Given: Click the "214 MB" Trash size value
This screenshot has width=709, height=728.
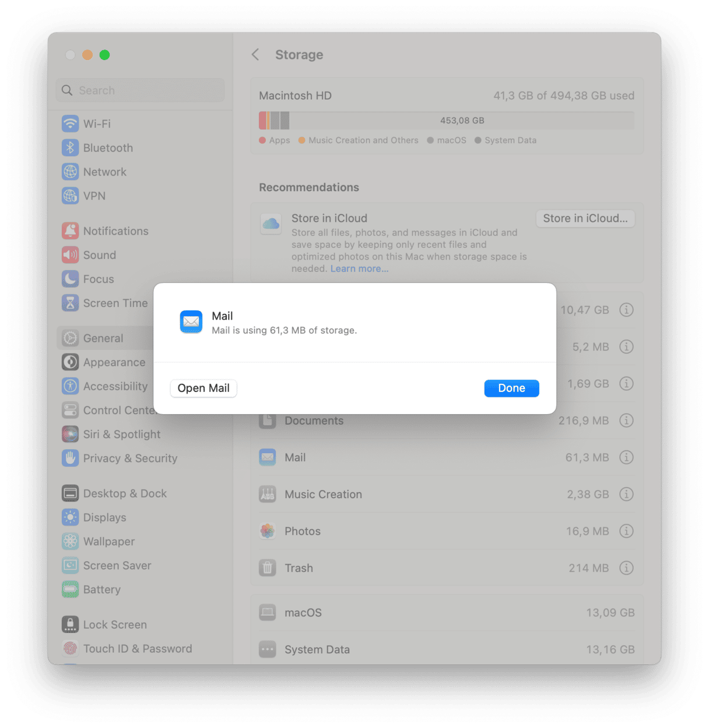Looking at the screenshot, I should 589,568.
